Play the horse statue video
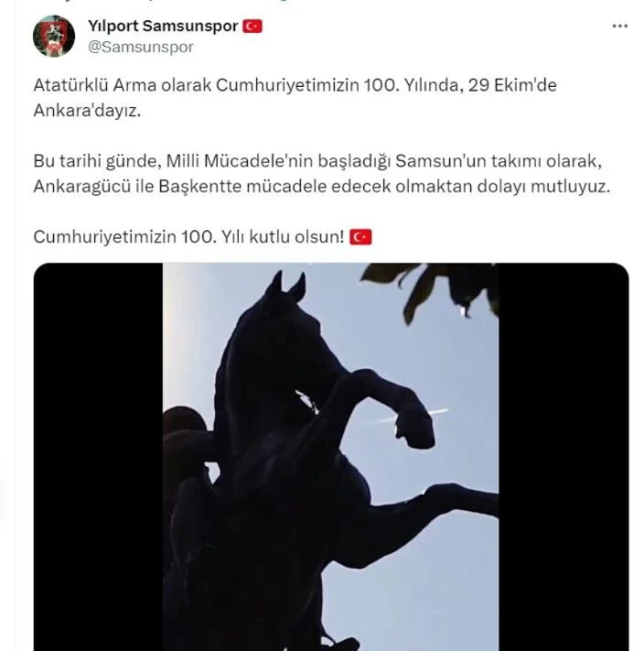This screenshot has height=651, width=644. click(x=331, y=457)
